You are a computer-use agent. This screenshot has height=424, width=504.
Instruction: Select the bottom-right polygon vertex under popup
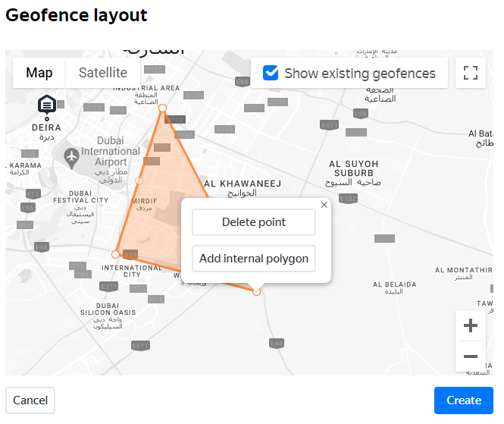coord(256,291)
